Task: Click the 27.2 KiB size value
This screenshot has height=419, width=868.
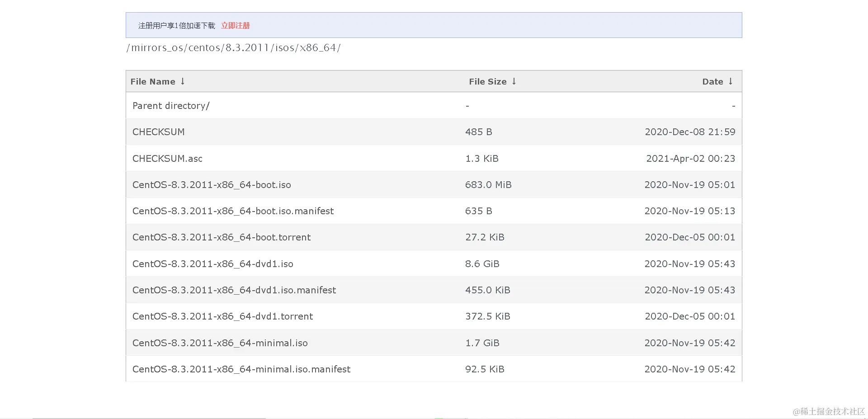Action: click(x=485, y=237)
